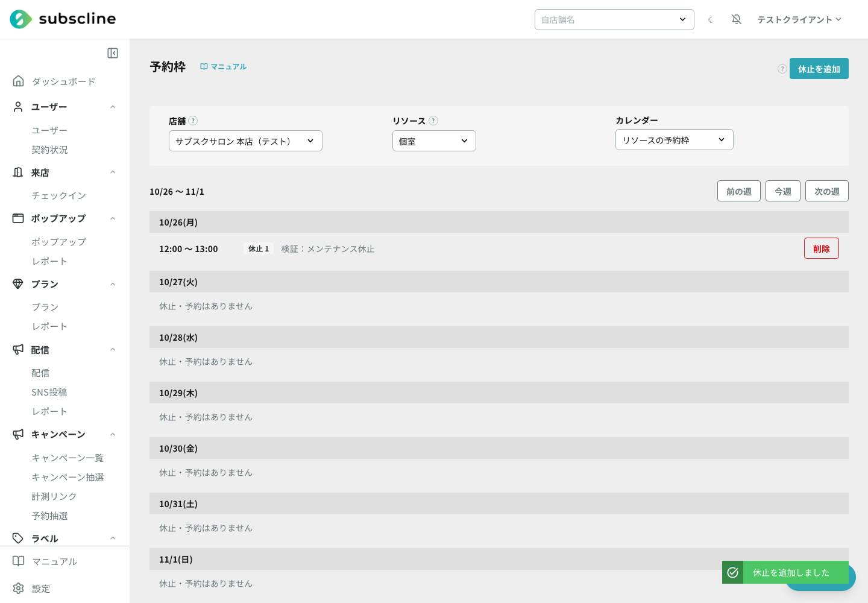Click the help icon beside リソース label

(433, 121)
